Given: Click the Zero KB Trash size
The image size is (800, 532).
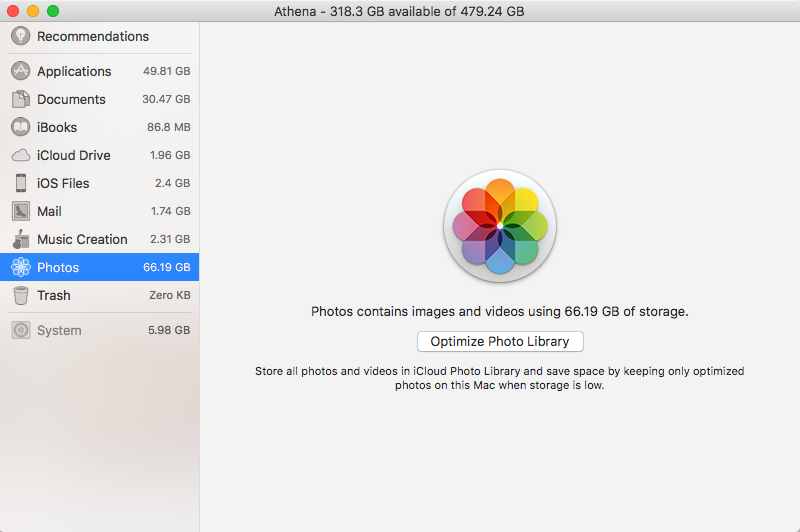Looking at the screenshot, I should click(169, 295).
